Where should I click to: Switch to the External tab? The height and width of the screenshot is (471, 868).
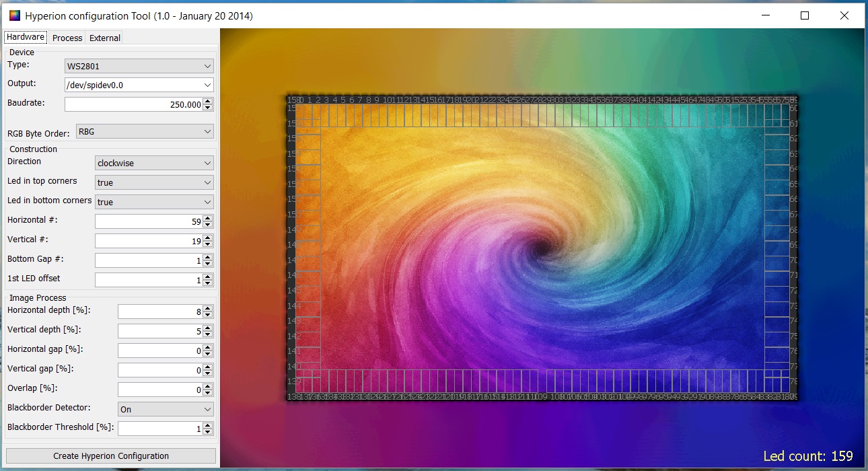tap(105, 38)
